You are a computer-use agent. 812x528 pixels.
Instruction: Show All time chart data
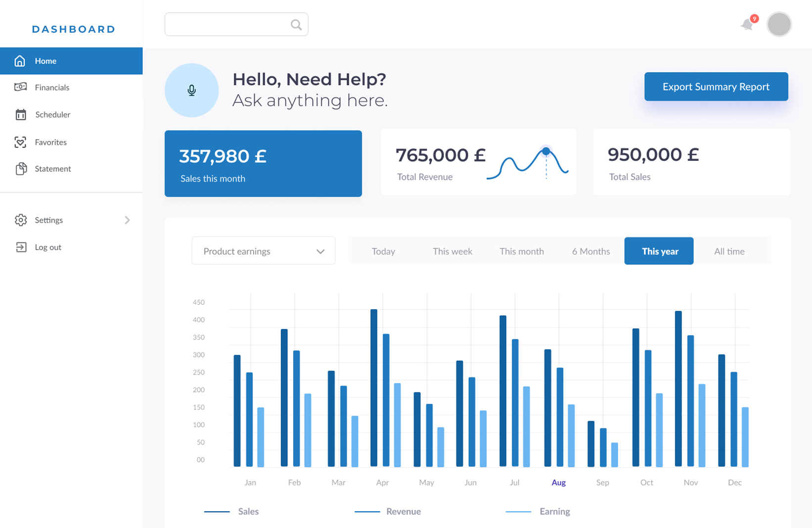(x=729, y=251)
